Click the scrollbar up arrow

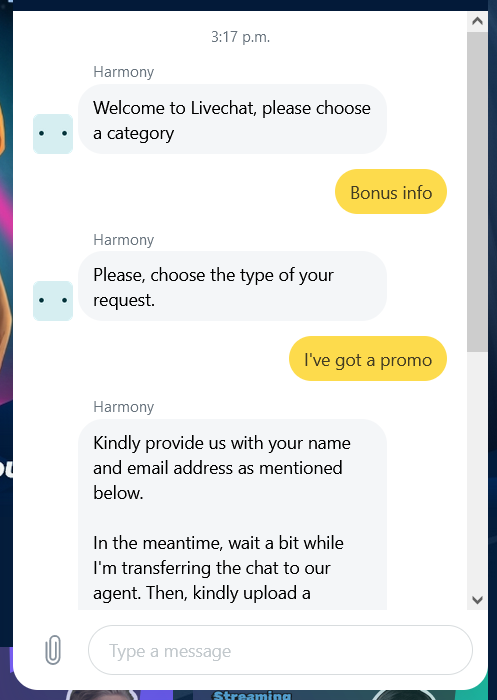[477, 21]
